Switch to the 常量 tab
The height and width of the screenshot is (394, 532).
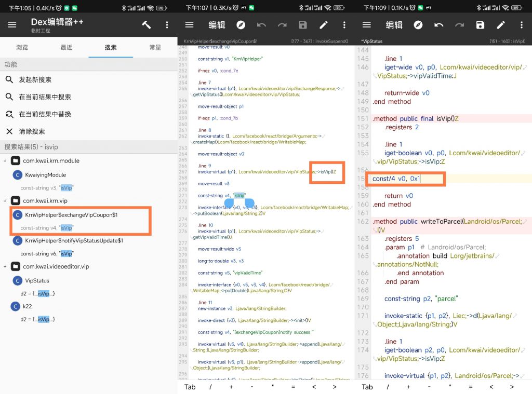(x=155, y=47)
